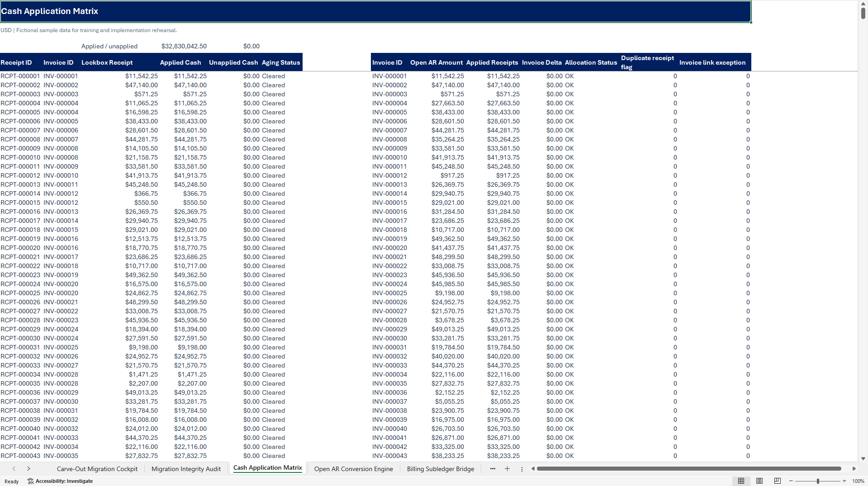Viewport: 868px width, 486px height.
Task: Zoom out with minus button
Action: point(791,481)
